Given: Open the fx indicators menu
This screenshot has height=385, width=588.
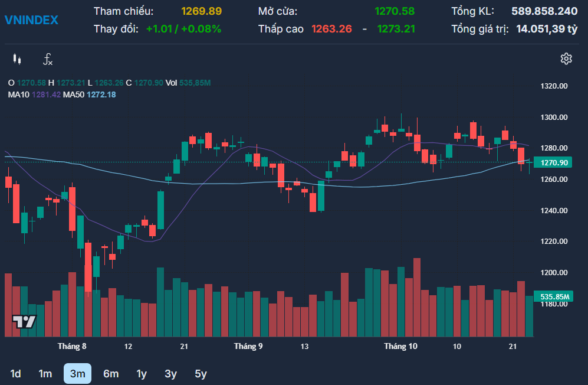Looking at the screenshot, I should pyautogui.click(x=48, y=59).
